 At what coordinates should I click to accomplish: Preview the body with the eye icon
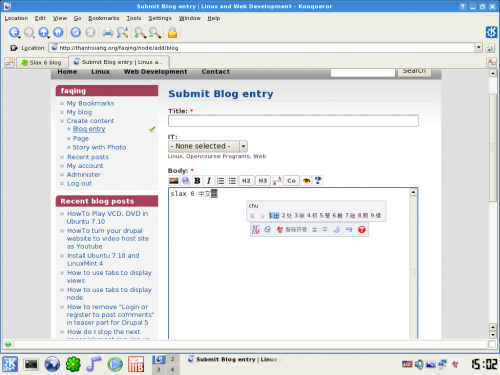[x=306, y=181]
